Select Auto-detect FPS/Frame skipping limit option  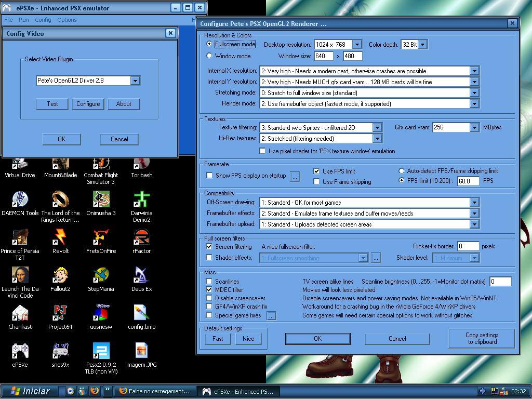[402, 170]
